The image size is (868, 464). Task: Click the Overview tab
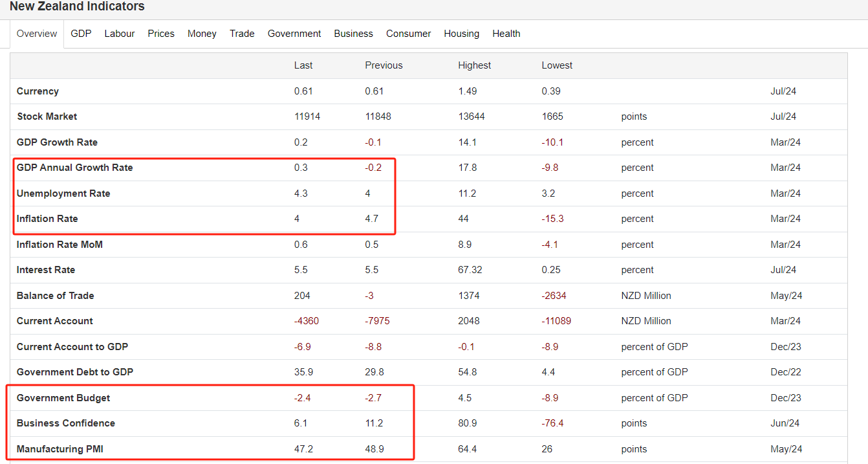click(37, 34)
